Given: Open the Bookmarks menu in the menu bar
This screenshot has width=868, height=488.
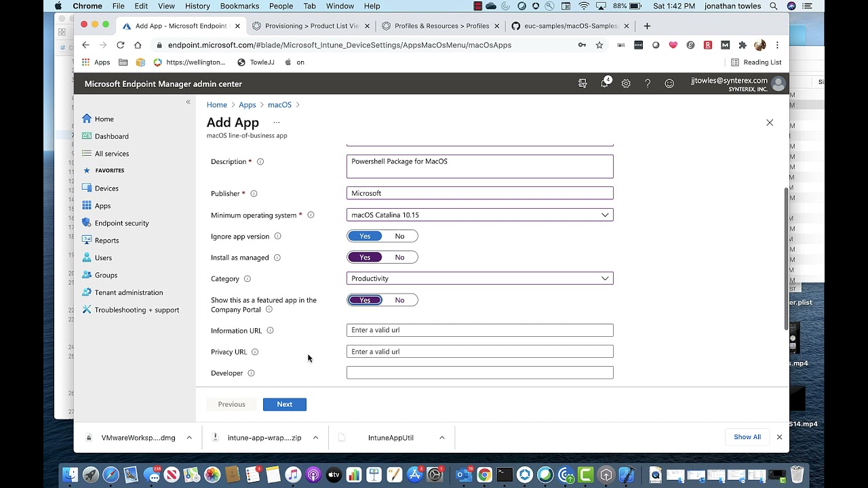Looking at the screenshot, I should point(239,6).
